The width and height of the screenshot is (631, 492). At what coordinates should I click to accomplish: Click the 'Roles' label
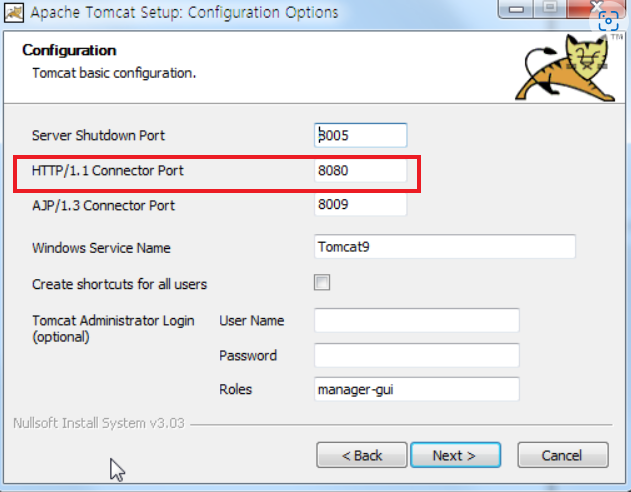235,389
